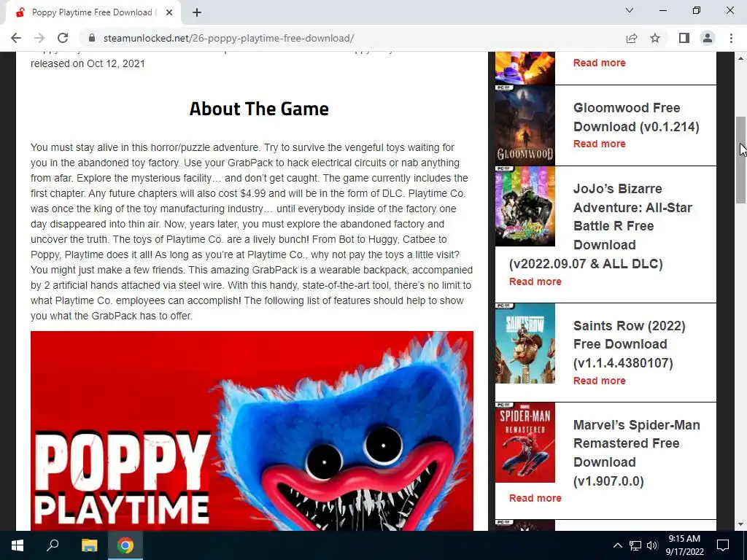747x560 pixels.
Task: Open the Spider-Man Remastered cover thumbnail
Action: pyautogui.click(x=525, y=443)
